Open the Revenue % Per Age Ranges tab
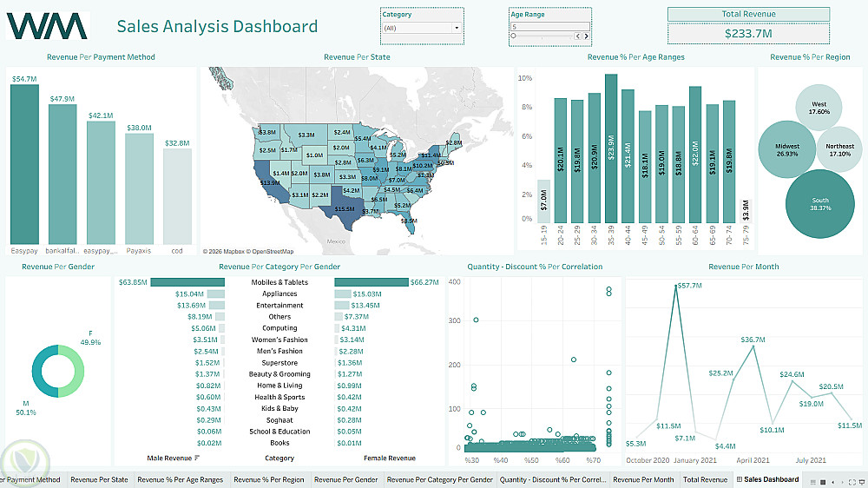The image size is (868, 488). point(180,479)
